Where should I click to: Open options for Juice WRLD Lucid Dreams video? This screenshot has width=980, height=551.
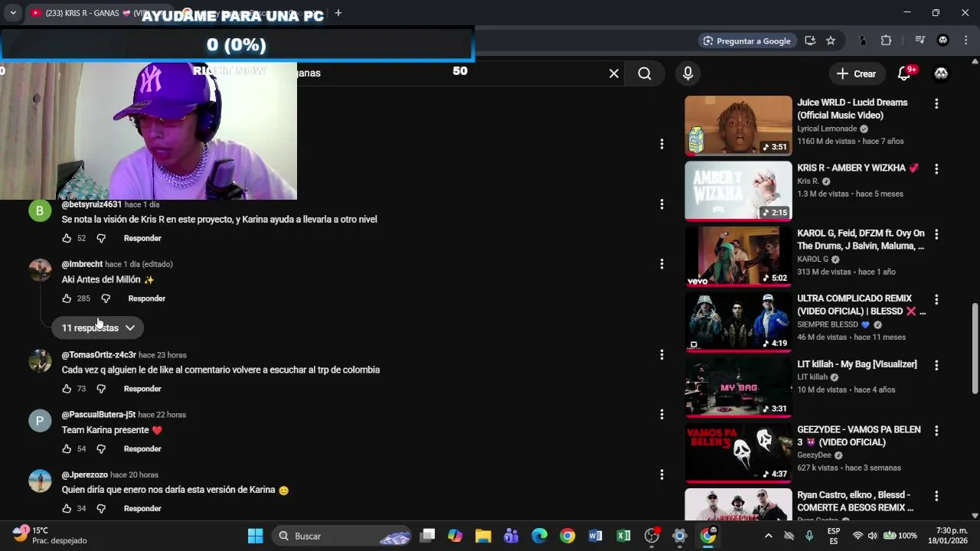point(936,103)
